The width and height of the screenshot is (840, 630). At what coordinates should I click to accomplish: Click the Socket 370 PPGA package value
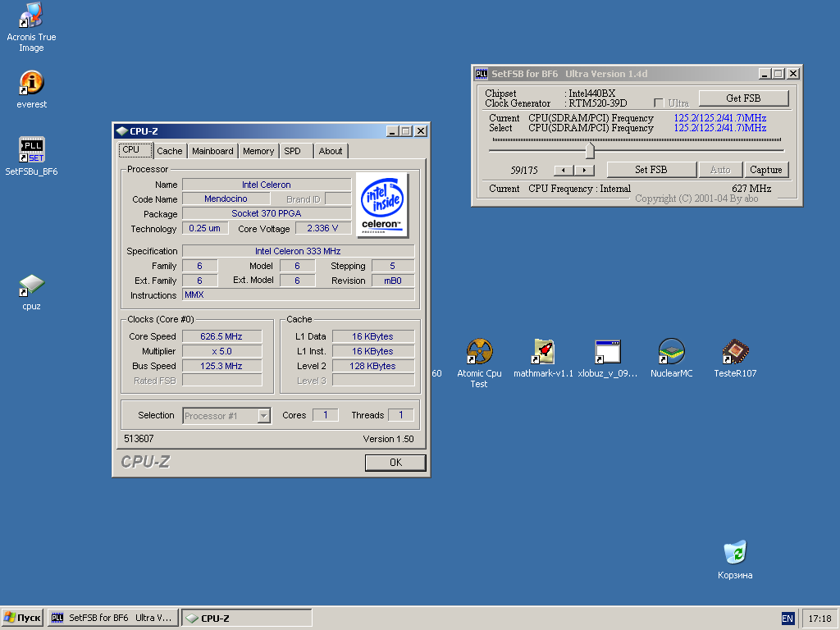[267, 213]
